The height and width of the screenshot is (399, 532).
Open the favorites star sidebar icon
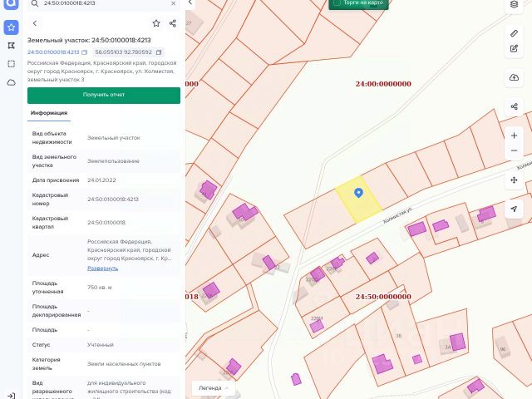[x=11, y=27]
